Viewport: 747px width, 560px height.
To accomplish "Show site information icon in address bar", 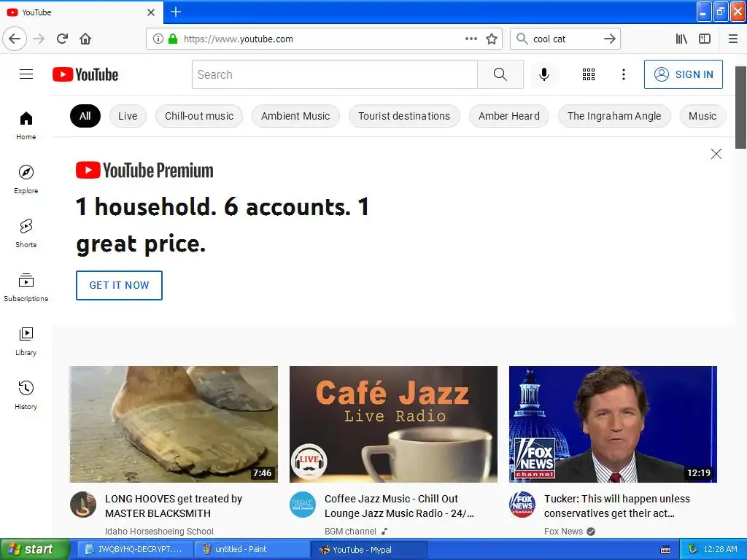I will pos(158,39).
